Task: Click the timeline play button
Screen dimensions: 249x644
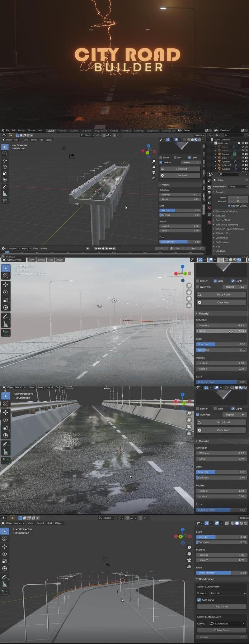Action: (x=107, y=249)
